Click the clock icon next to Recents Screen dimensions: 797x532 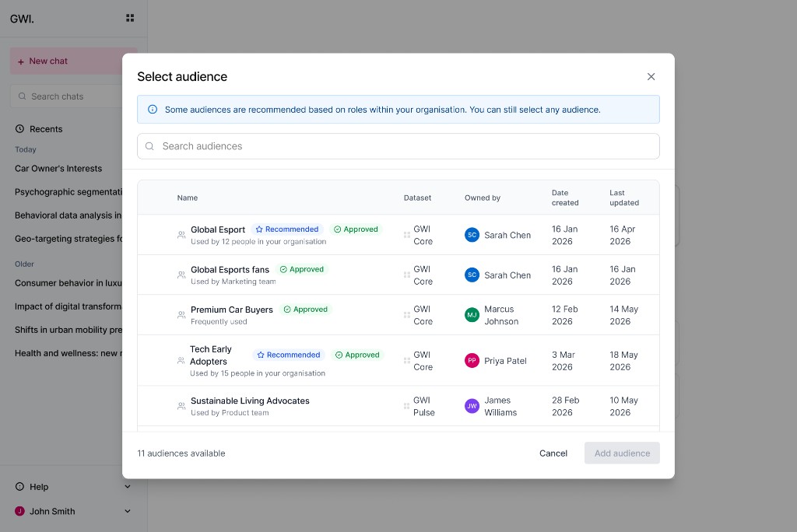19,128
